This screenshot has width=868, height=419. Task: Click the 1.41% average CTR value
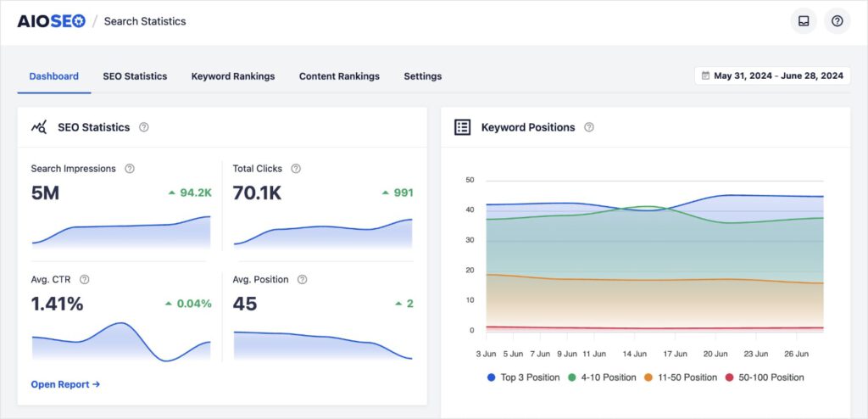coord(57,304)
